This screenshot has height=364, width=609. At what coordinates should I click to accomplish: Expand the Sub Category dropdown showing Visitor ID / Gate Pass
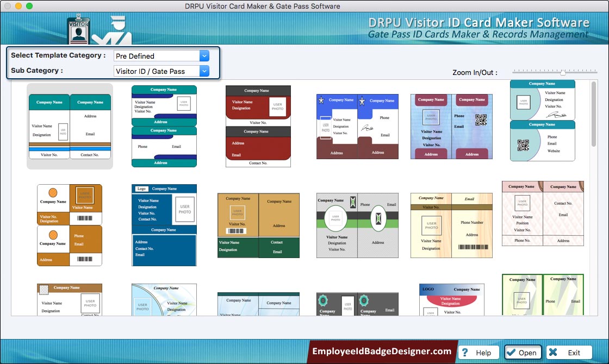click(x=161, y=71)
